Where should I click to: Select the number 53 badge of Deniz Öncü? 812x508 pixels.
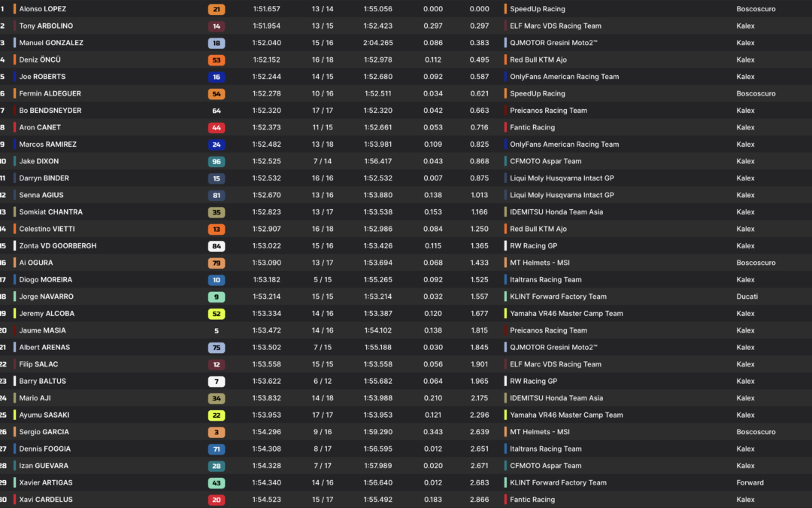[x=217, y=59]
